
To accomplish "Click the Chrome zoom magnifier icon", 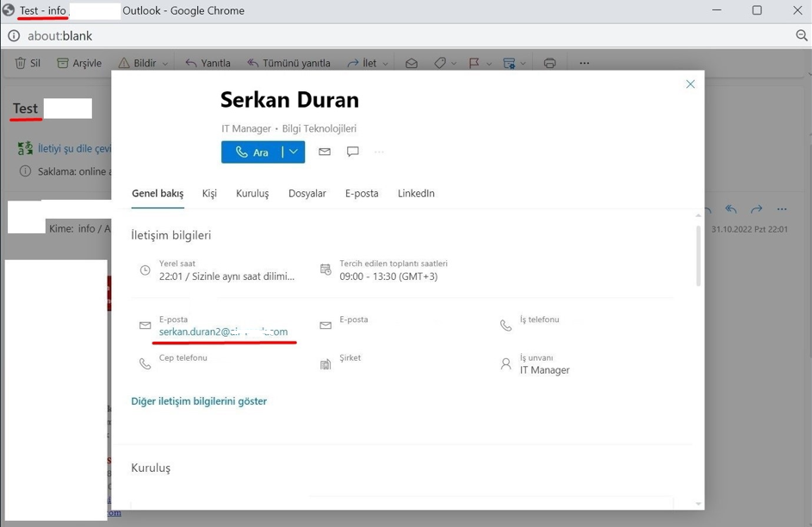I will click(801, 35).
